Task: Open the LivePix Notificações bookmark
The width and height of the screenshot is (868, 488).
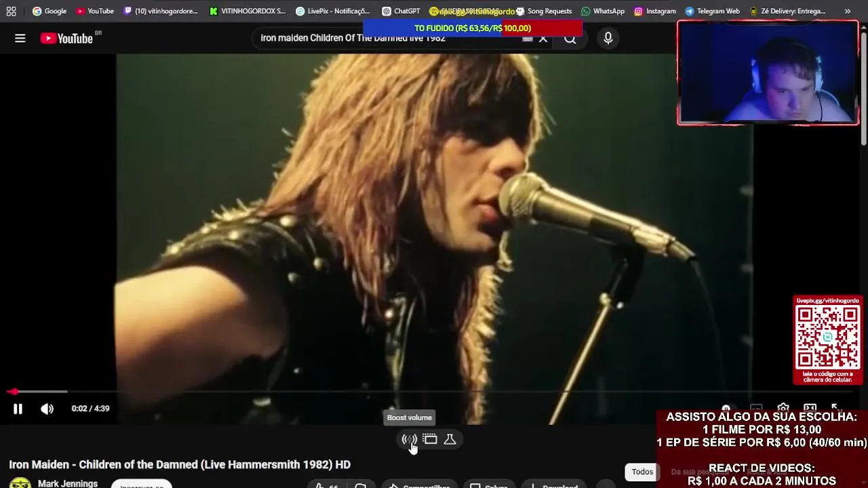Action: [333, 11]
